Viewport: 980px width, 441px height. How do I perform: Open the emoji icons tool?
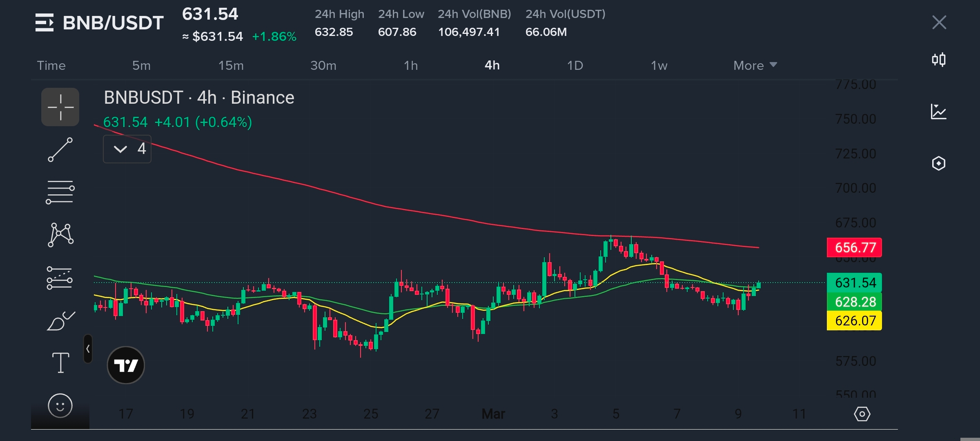(x=60, y=405)
